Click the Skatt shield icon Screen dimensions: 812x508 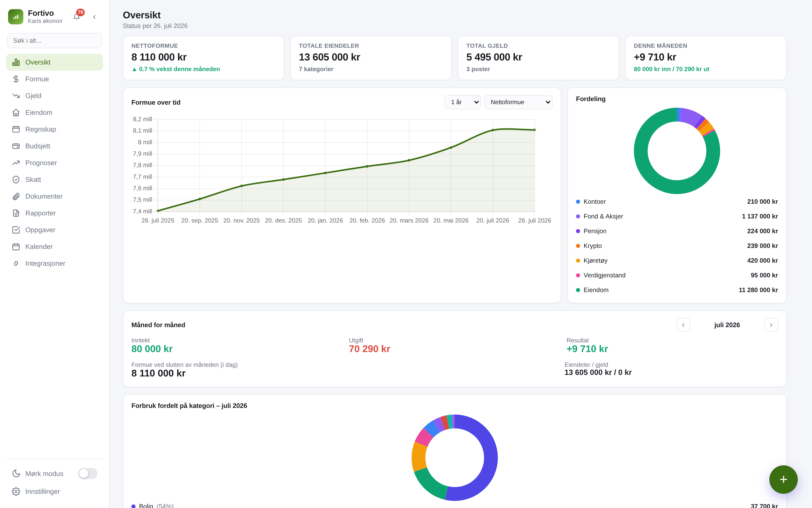(16, 180)
